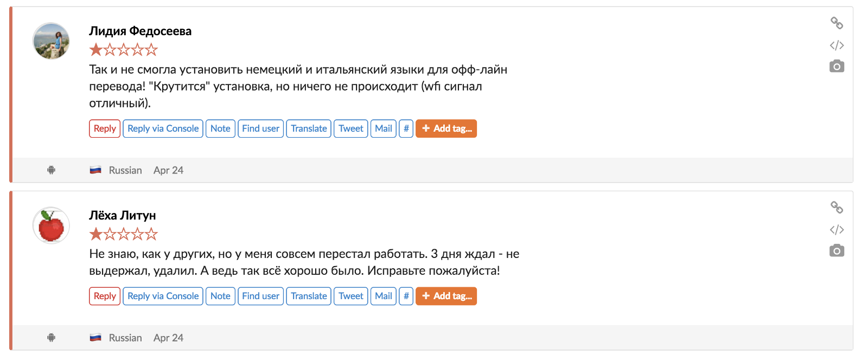Click camera screenshot icon on Лидия Федосеева's review
The height and width of the screenshot is (355, 868).
click(837, 67)
